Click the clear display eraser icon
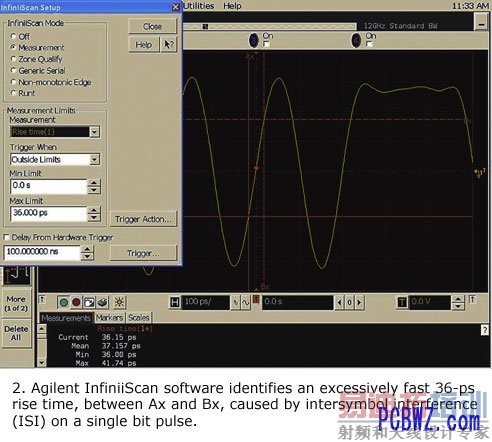The width and height of the screenshot is (492, 442). coord(103,302)
